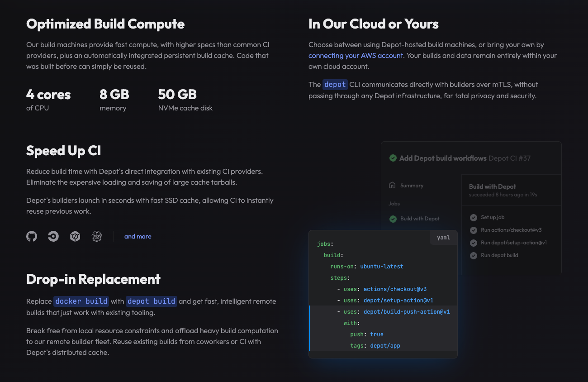Click check icon beside Run depot build
The image size is (588, 382).
474,256
